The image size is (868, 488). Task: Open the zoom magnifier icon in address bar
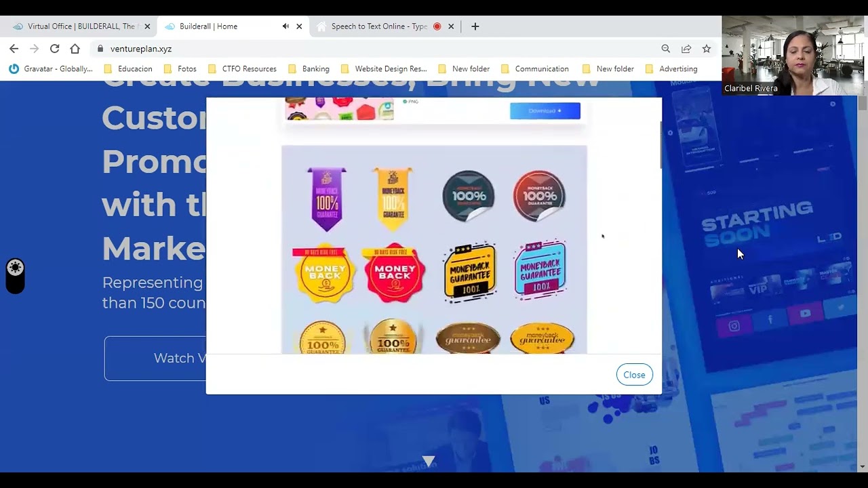point(665,49)
